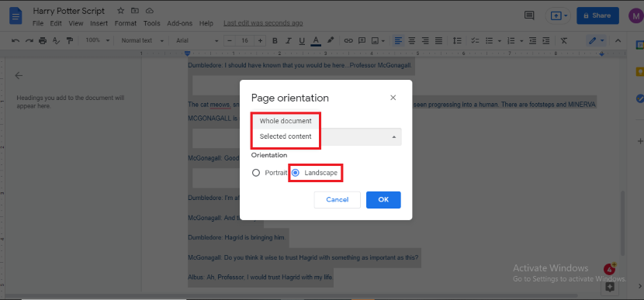Add a comment from toolbar
This screenshot has width=644, height=300.
click(362, 40)
